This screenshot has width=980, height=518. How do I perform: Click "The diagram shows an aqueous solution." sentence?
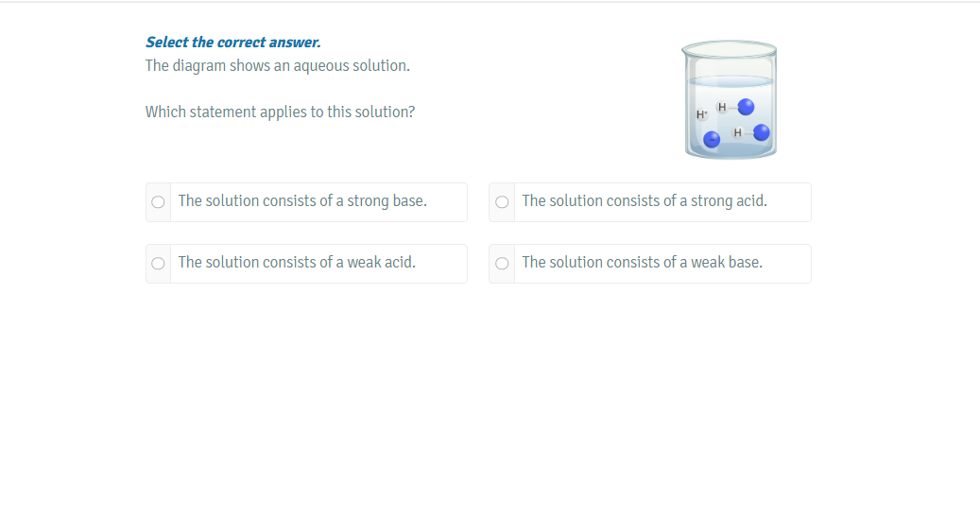click(278, 66)
